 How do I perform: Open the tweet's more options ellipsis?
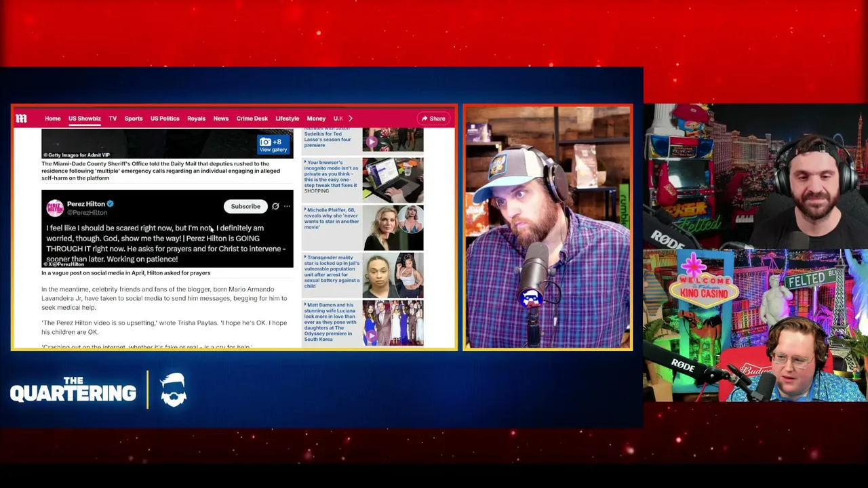pyautogui.click(x=287, y=206)
